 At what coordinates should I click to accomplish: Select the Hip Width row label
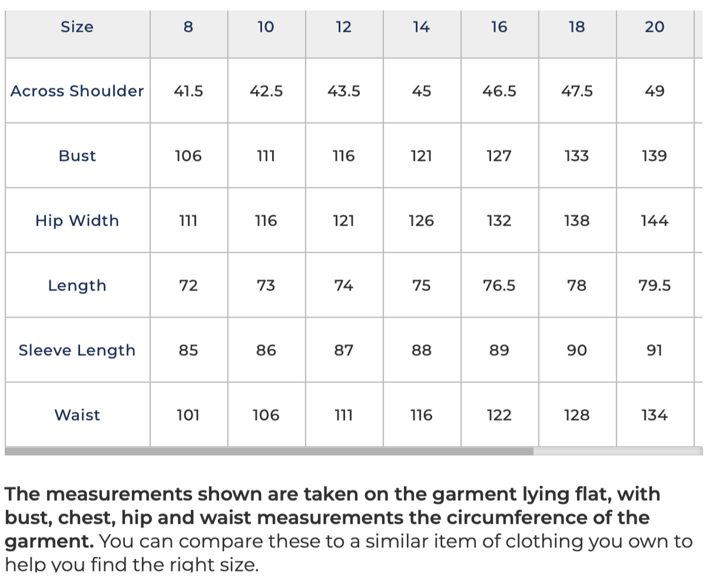pos(77,221)
